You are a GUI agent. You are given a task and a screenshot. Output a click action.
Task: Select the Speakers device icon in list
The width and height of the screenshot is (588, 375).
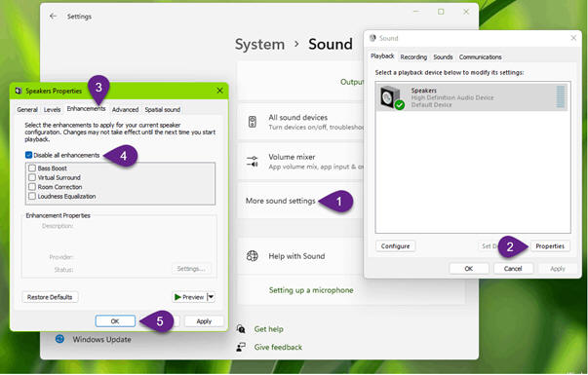pyautogui.click(x=391, y=97)
